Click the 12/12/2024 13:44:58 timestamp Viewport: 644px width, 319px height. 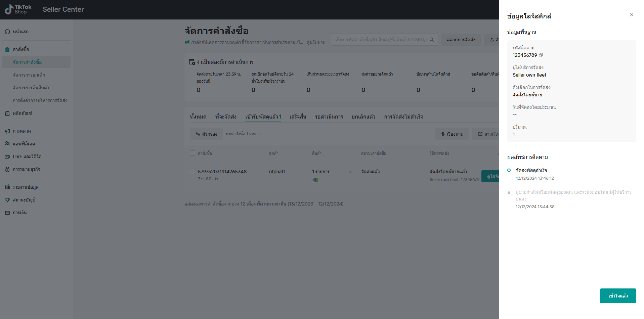[535, 207]
